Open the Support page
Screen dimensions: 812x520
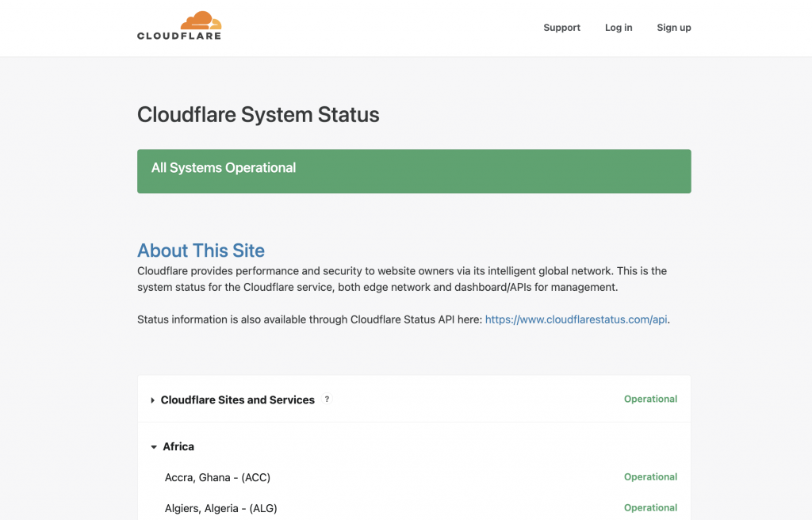561,28
